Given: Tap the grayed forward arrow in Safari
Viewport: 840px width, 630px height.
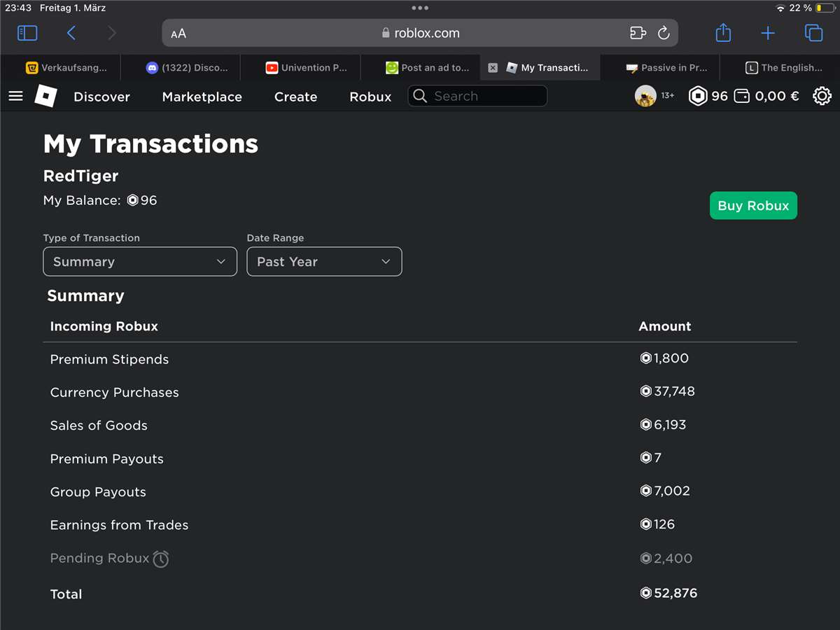Looking at the screenshot, I should [112, 33].
